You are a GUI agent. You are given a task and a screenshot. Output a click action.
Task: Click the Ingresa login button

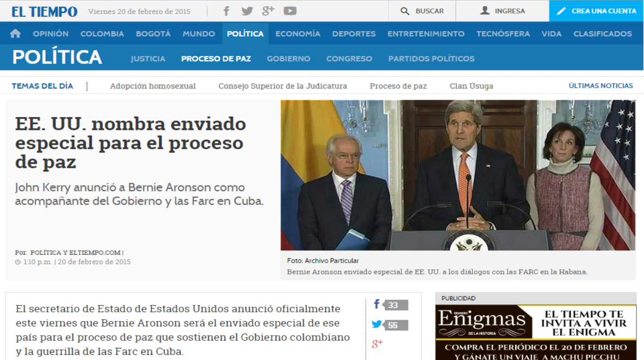click(x=502, y=11)
